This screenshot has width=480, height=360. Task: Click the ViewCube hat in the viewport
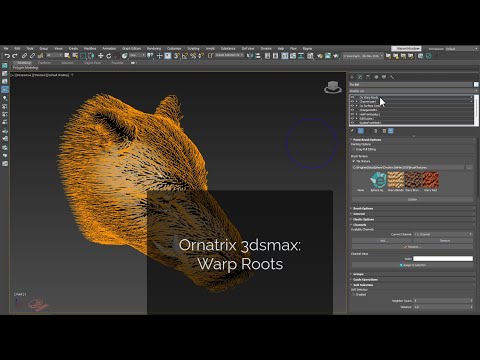click(x=333, y=87)
